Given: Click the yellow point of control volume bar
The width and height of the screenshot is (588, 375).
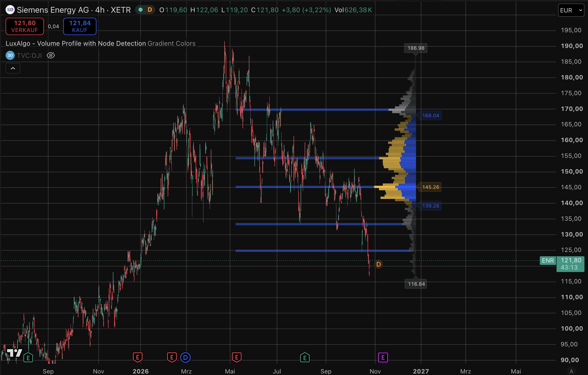Looking at the screenshot, I should 385,187.
